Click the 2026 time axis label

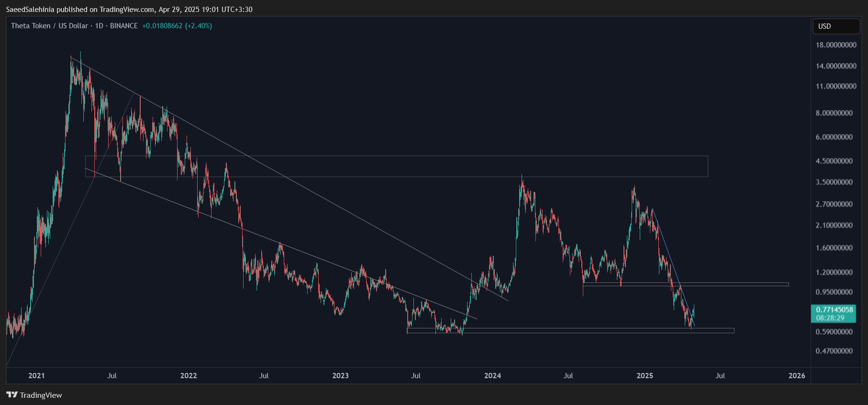797,376
